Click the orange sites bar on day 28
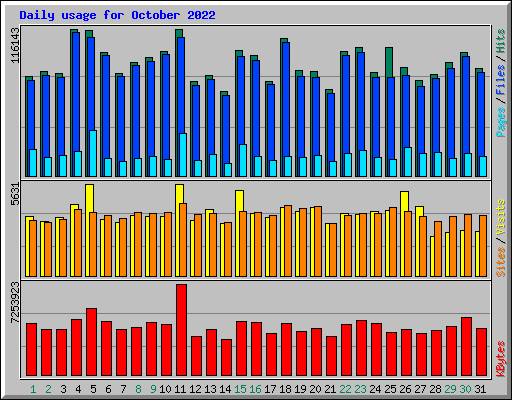This screenshot has height=400, width=512. pyautogui.click(x=438, y=249)
